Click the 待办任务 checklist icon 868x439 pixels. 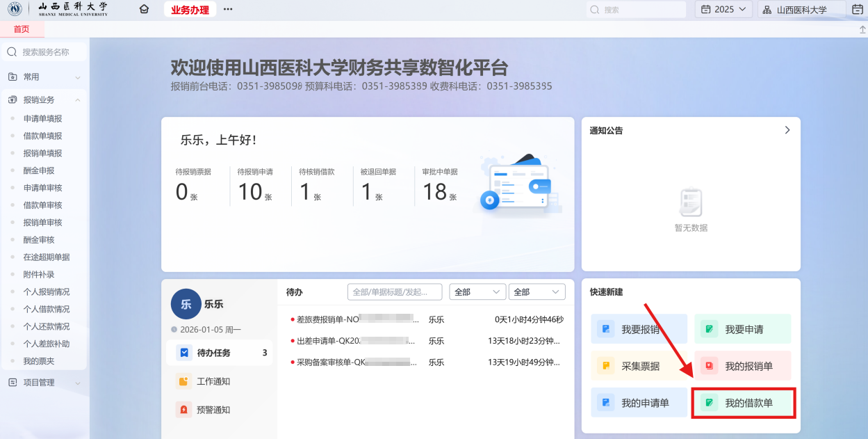(183, 353)
